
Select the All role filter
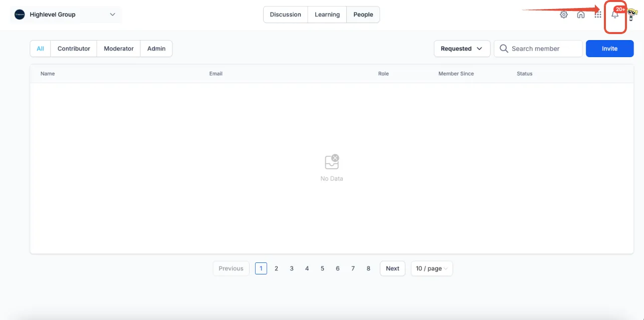(40, 49)
